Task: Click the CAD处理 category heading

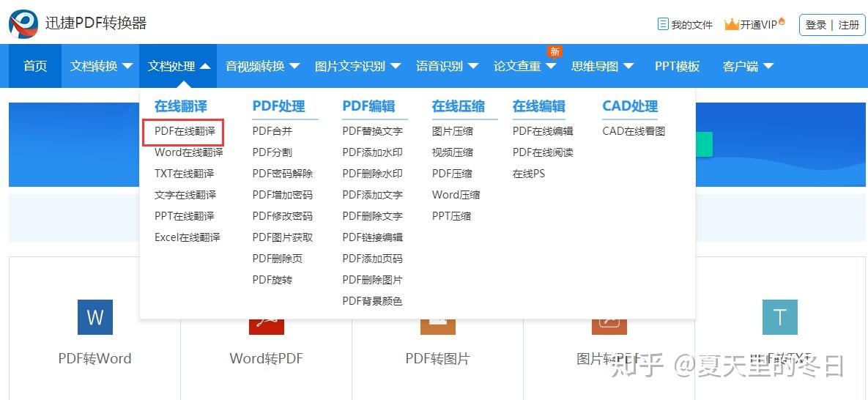Action: pyautogui.click(x=630, y=105)
